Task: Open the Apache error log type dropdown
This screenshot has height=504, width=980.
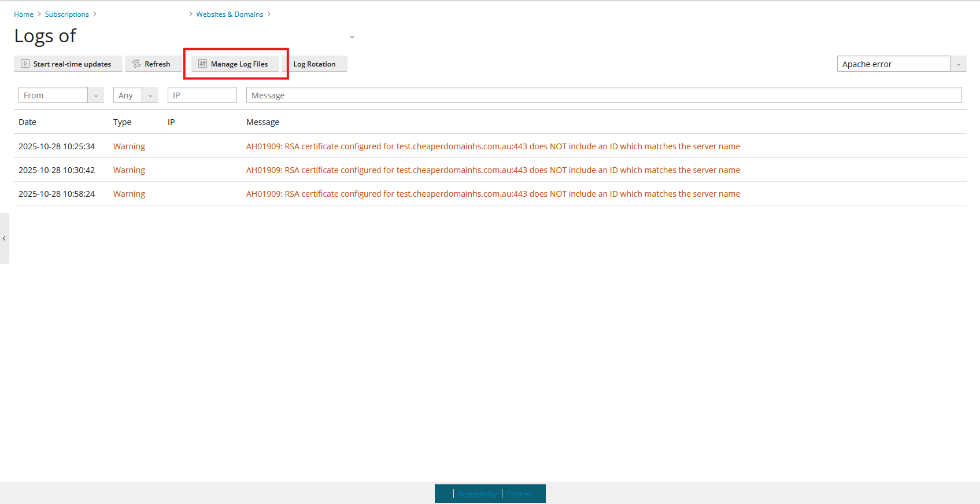Action: pos(958,64)
